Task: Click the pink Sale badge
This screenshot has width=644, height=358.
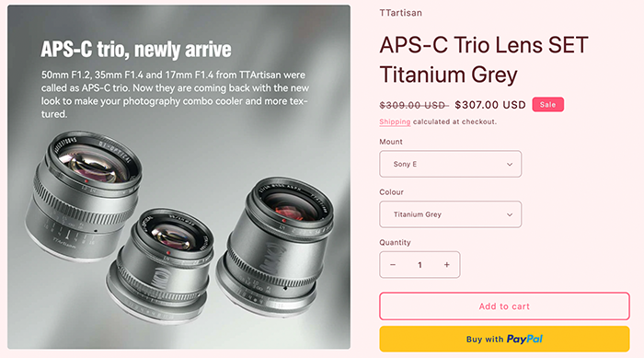Action: tap(548, 104)
